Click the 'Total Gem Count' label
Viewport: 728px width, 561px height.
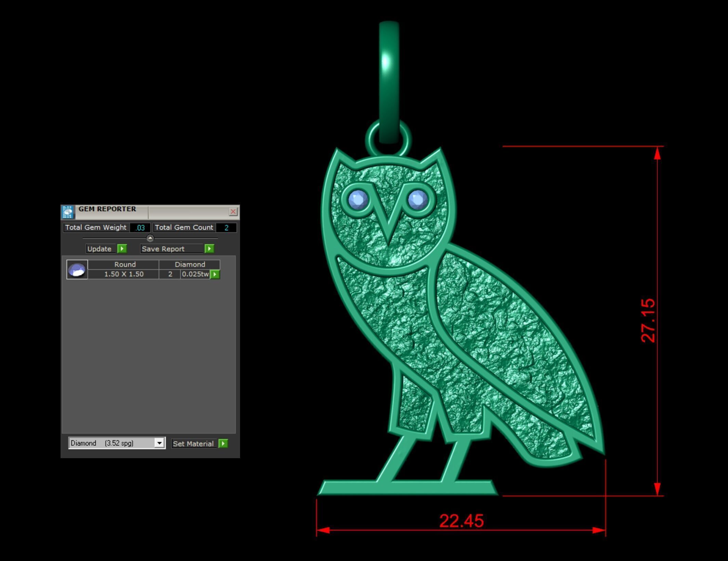(x=184, y=228)
